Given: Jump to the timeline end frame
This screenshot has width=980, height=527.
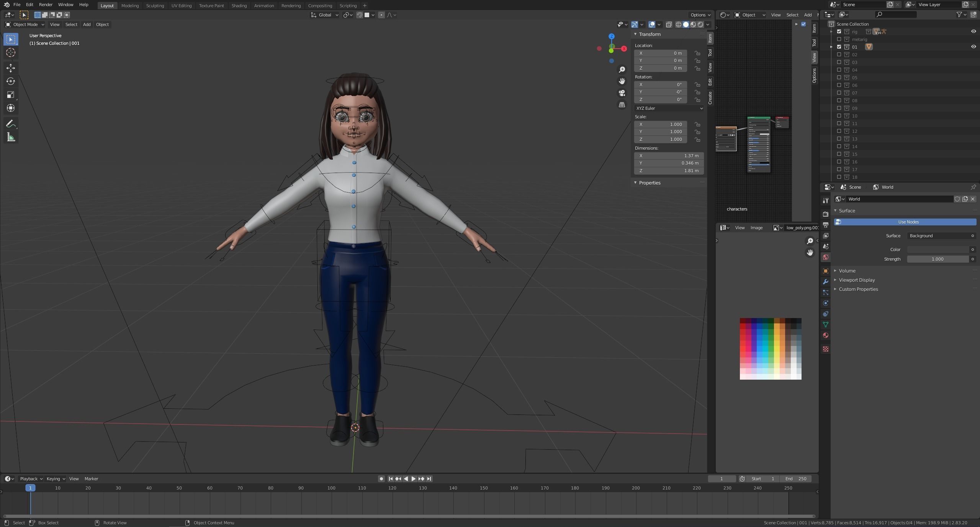Looking at the screenshot, I should coord(429,479).
